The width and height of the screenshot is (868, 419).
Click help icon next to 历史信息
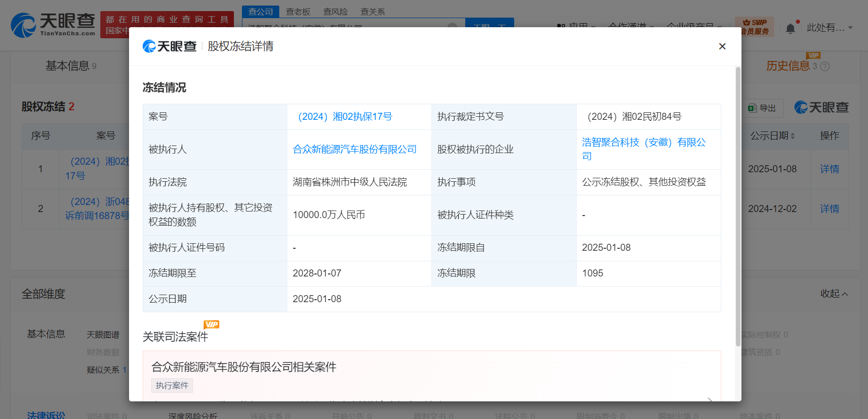click(825, 66)
